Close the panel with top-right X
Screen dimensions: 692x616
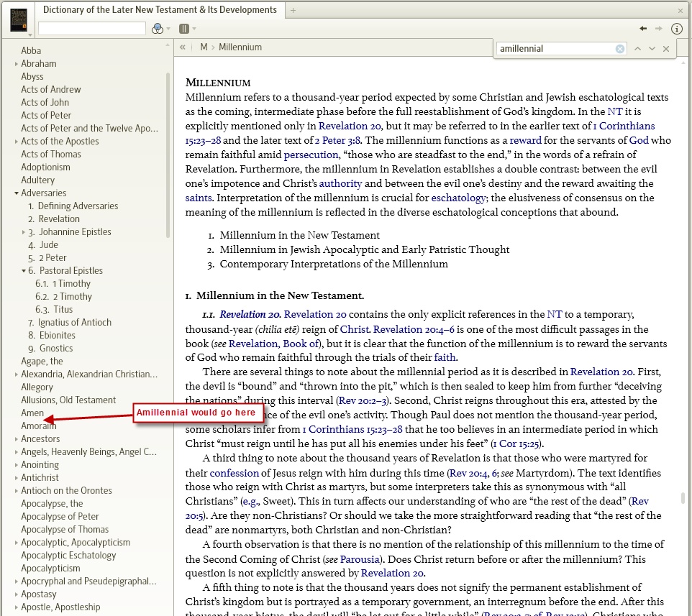tap(680, 10)
